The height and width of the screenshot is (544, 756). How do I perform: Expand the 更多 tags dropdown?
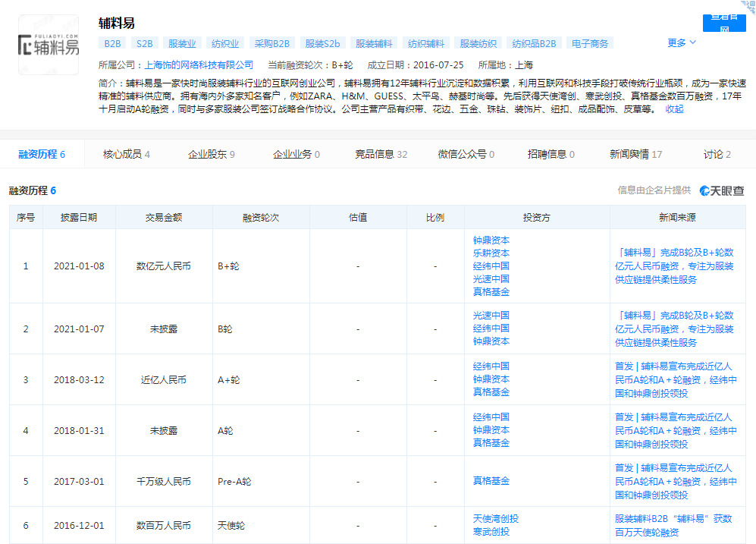[681, 43]
